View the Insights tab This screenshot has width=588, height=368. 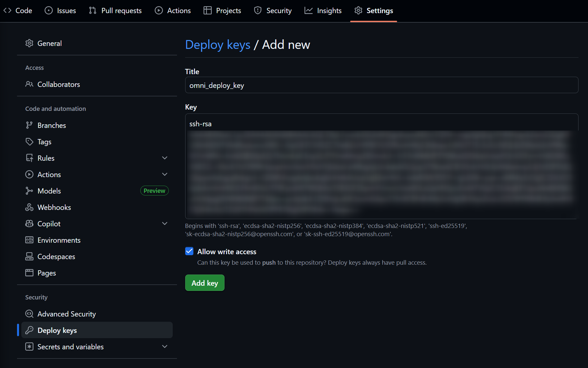[323, 10]
